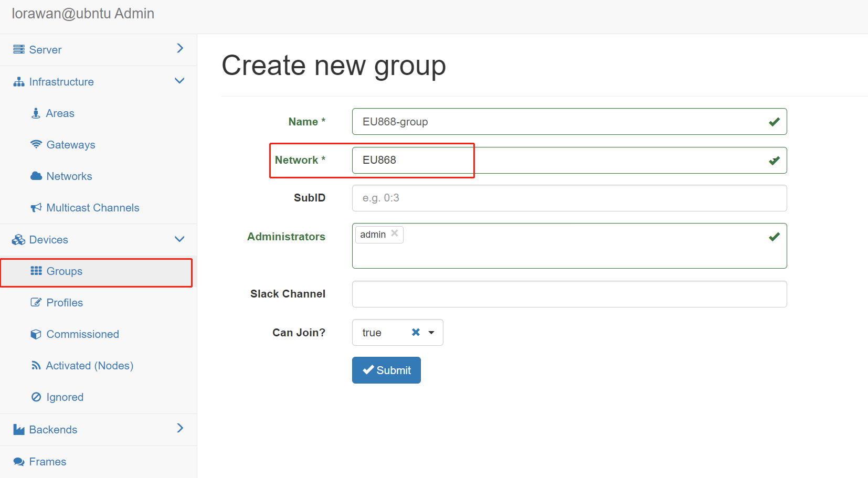This screenshot has height=478, width=868.
Task: Click the Multicast Channels megaphone icon
Action: 36,208
